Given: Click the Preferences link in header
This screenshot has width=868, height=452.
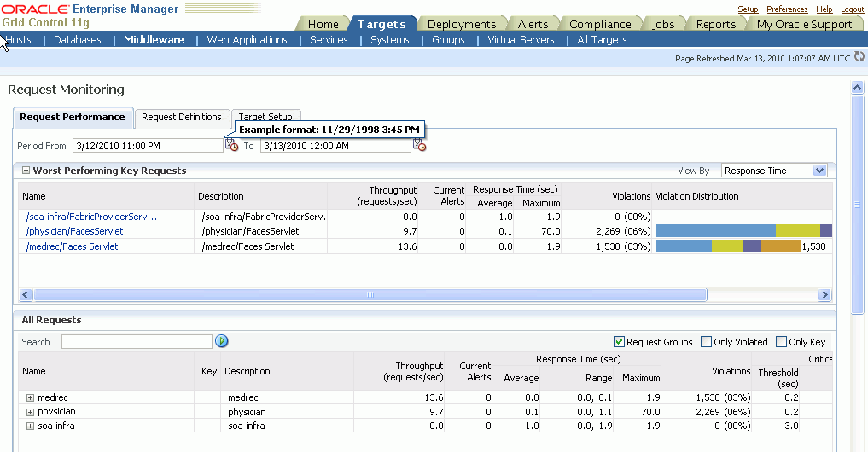Looking at the screenshot, I should (787, 9).
